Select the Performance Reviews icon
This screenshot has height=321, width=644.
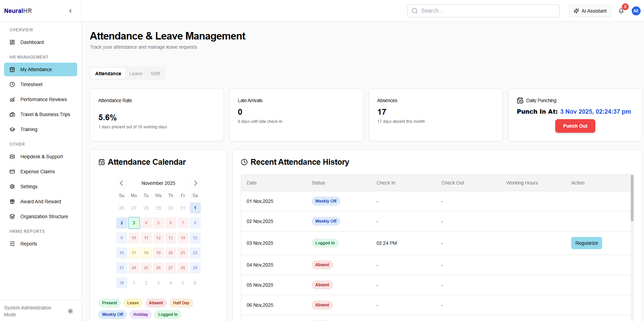coord(12,99)
